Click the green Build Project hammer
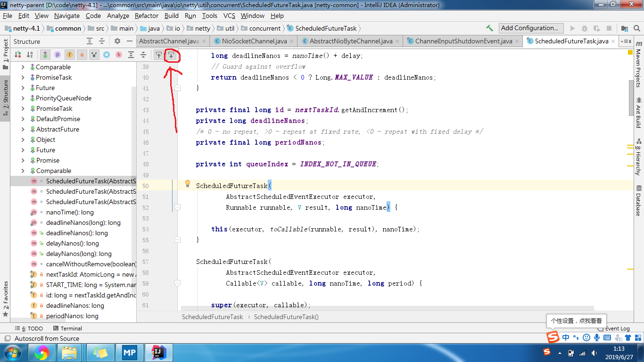Screen dimensions: 644x362 490,28
